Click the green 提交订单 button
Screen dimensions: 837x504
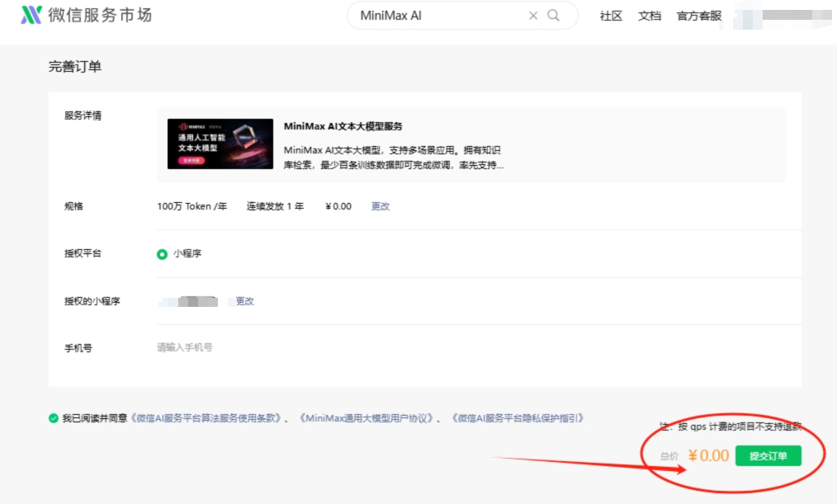(768, 456)
